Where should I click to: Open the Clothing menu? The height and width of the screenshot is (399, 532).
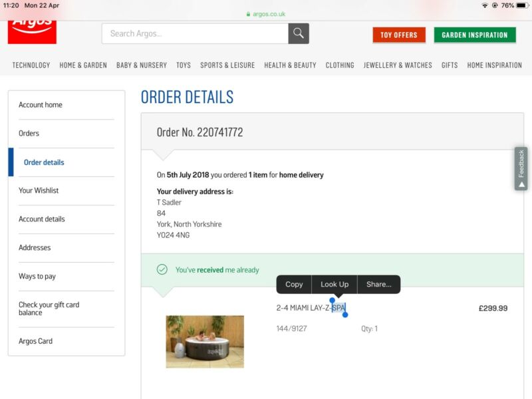point(340,65)
